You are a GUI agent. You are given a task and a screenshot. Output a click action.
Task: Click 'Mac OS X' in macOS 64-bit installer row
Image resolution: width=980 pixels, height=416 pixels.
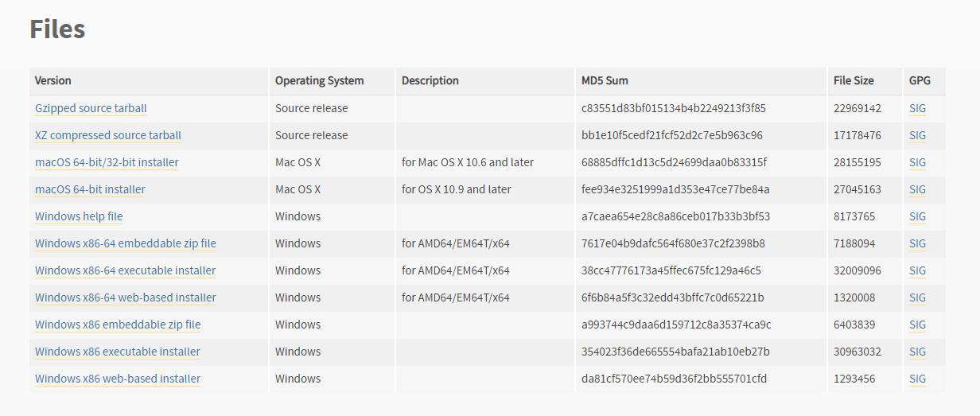pyautogui.click(x=298, y=189)
